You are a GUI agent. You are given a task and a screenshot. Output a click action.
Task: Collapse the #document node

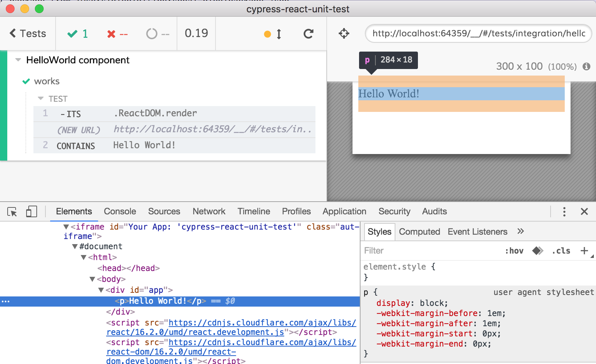[75, 247]
